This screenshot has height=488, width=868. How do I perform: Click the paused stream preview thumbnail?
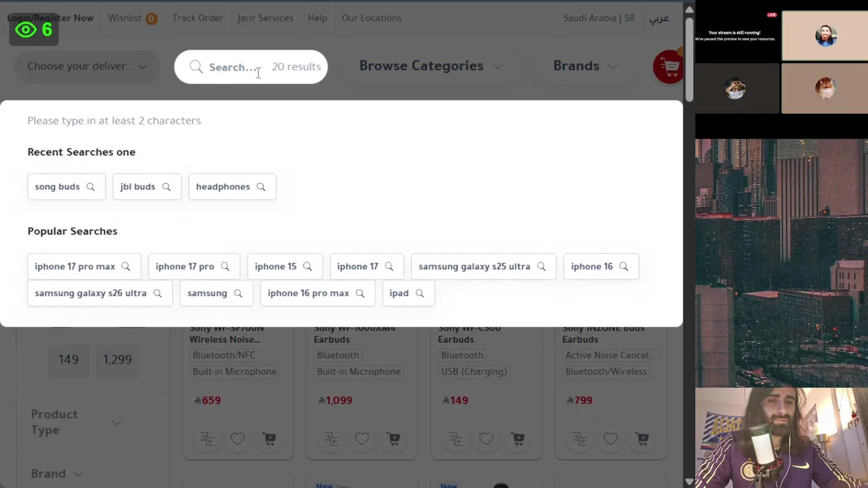tap(738, 35)
